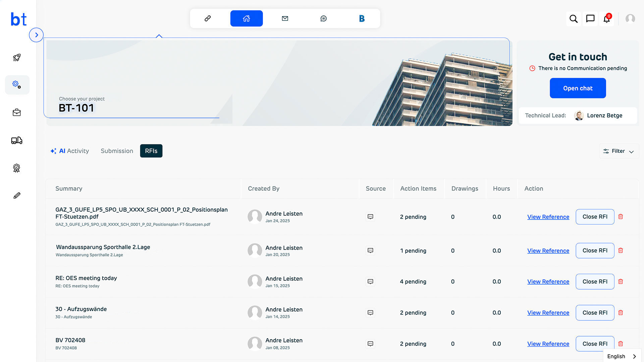Open the gear settings sidebar icon
This screenshot has width=644, height=362.
[x=17, y=84]
